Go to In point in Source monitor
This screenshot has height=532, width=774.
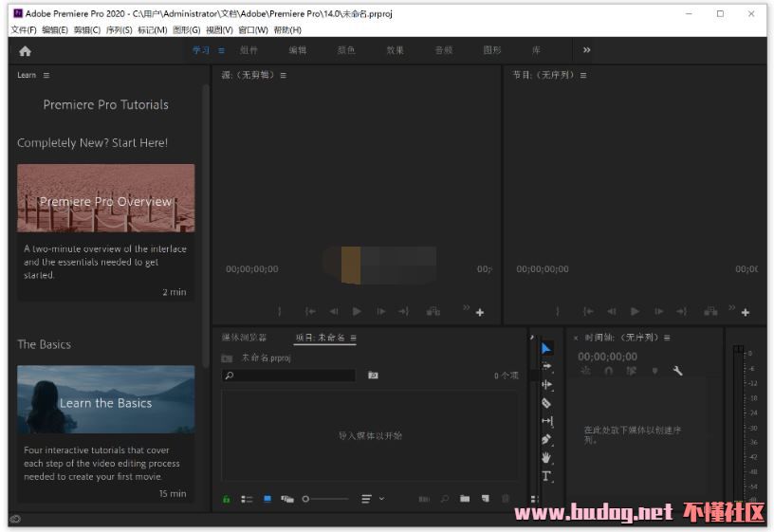(310, 311)
